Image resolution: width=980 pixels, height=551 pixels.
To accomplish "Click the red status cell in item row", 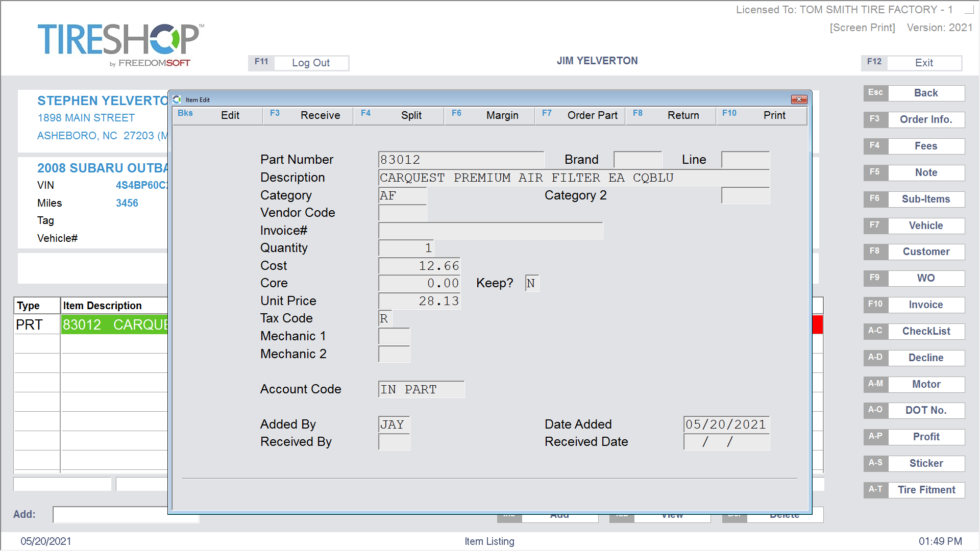I will click(x=817, y=325).
